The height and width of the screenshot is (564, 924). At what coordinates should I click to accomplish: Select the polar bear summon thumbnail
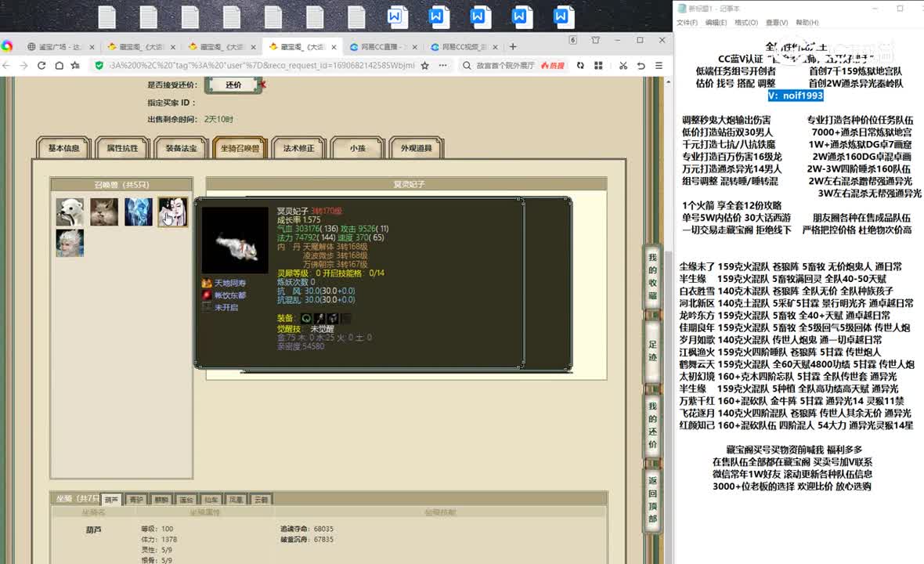[70, 211]
